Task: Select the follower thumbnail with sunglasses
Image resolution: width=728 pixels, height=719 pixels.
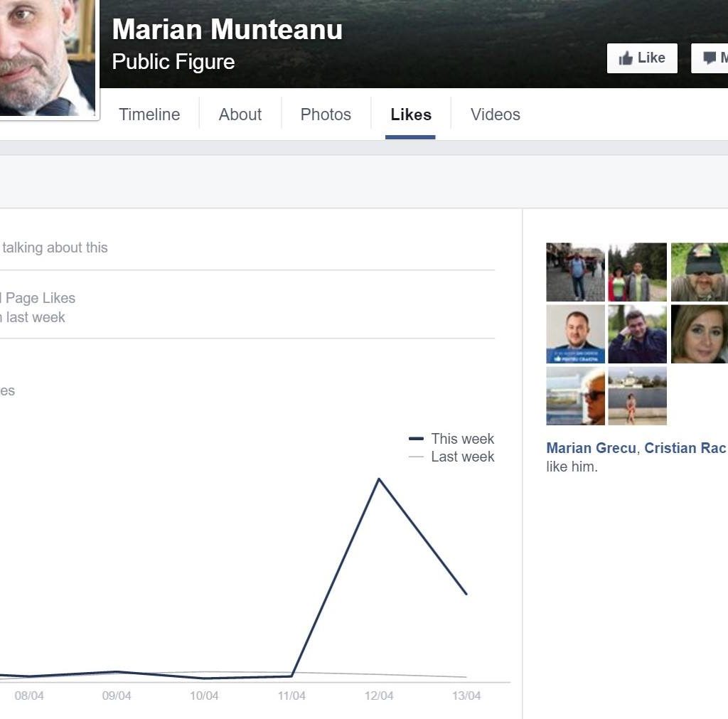Action: tap(575, 395)
